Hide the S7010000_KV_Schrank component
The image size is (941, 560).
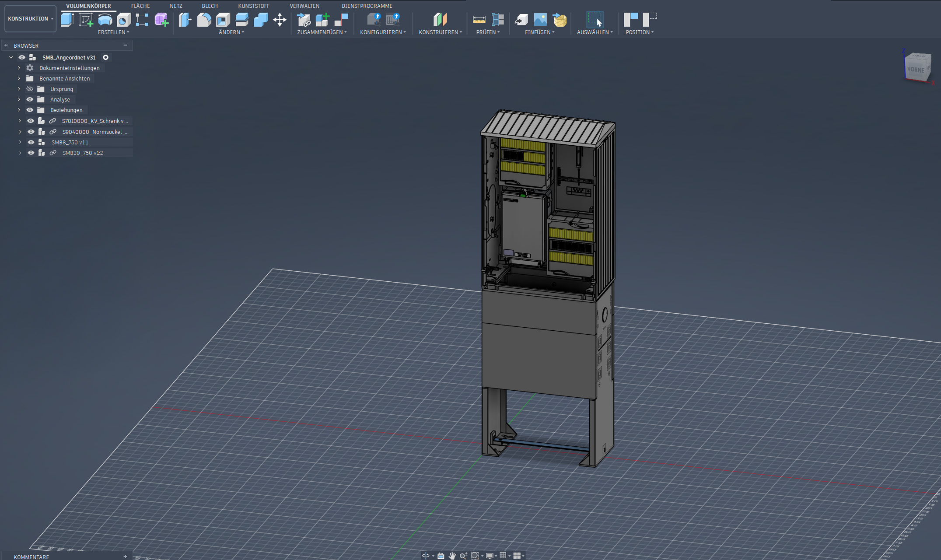tap(31, 121)
